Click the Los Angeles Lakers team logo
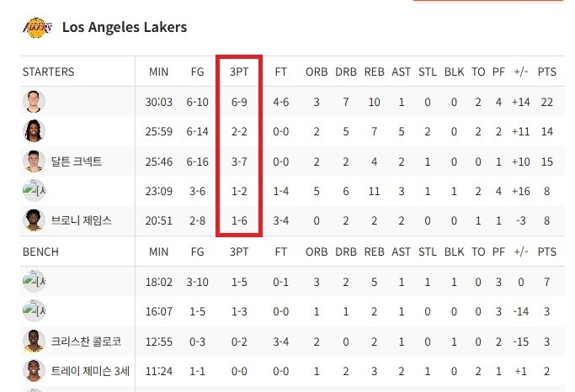 click(36, 28)
